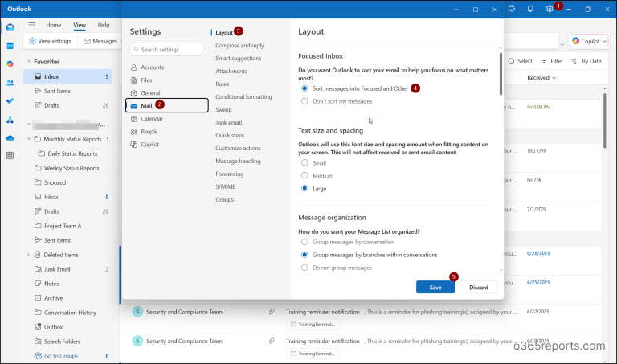Viewport: 617px width, 364px height.
Task: Expand the ribbon with the chevron
Action: pyautogui.click(x=562, y=44)
